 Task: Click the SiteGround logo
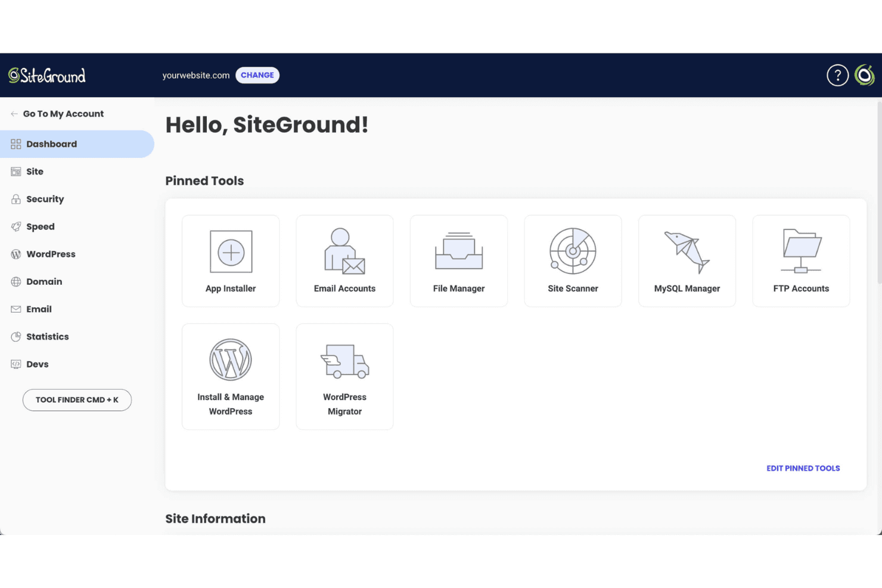tap(47, 76)
